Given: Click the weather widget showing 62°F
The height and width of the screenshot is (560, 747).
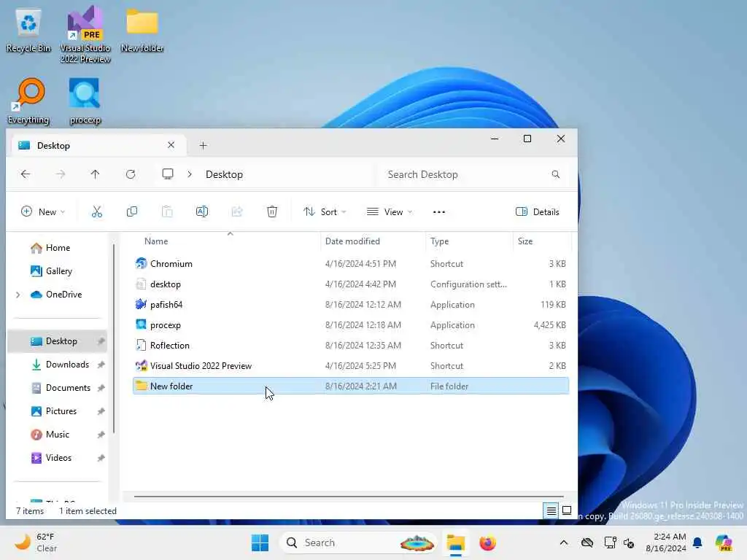Looking at the screenshot, I should pyautogui.click(x=36, y=542).
